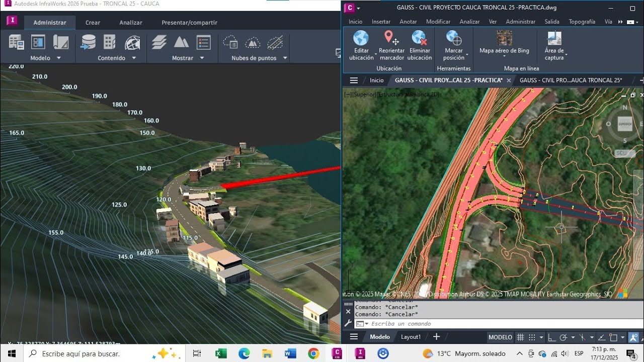This screenshot has width=644, height=362.
Task: Expand the Contenido panel dropdown
Action: pos(134,58)
